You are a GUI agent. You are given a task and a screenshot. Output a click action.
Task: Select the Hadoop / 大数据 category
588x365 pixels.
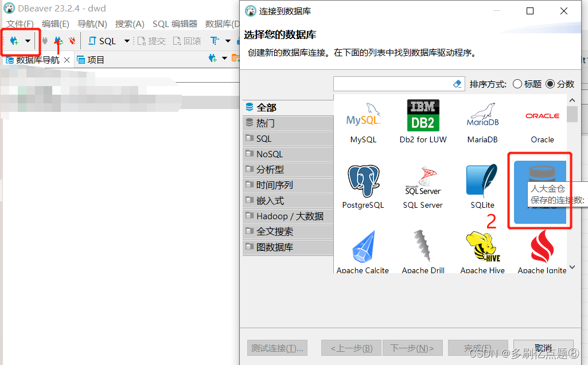point(288,216)
